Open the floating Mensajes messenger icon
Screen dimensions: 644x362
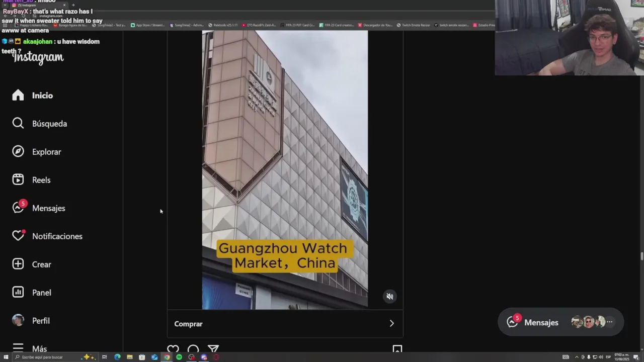coord(513,322)
